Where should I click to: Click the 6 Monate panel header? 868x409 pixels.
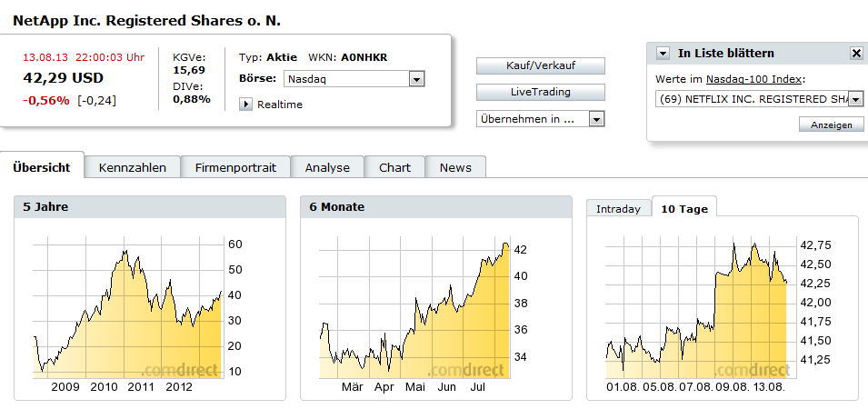coord(436,207)
